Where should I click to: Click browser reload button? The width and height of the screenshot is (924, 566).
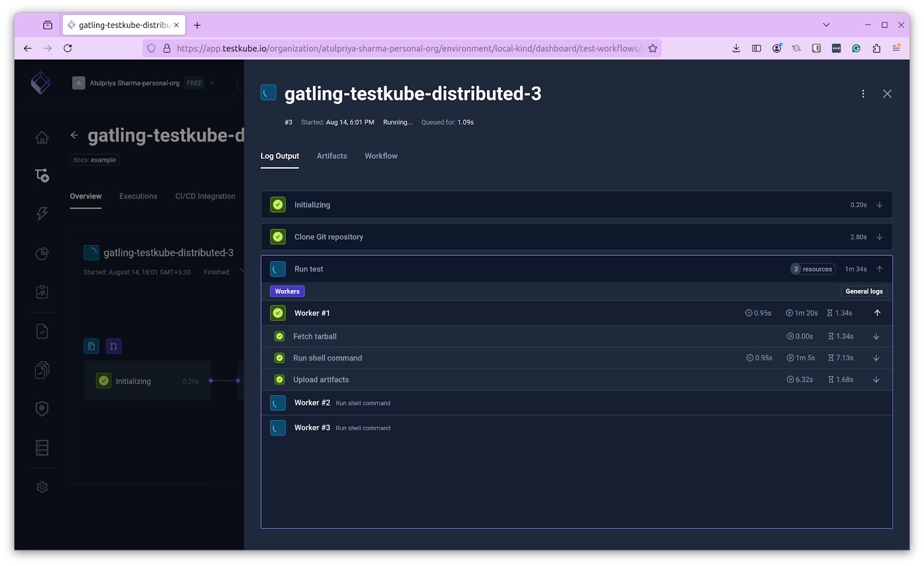[x=68, y=49]
